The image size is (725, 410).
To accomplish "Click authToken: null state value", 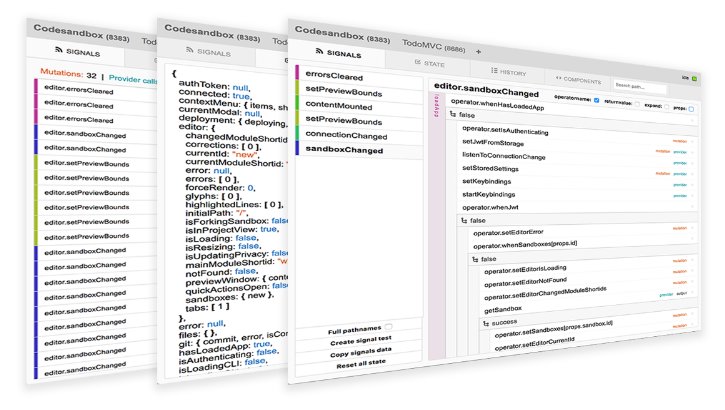I will [x=214, y=86].
